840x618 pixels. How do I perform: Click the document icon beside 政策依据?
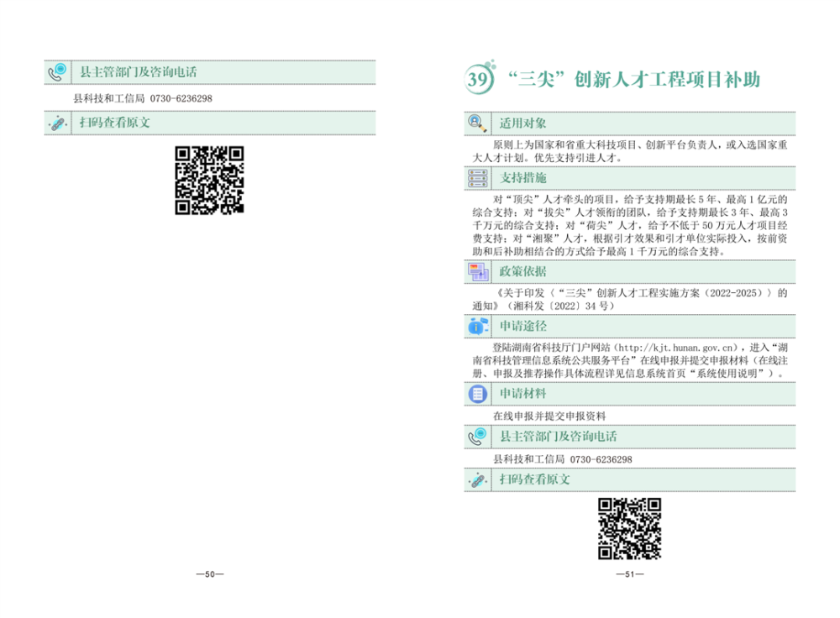point(477,271)
